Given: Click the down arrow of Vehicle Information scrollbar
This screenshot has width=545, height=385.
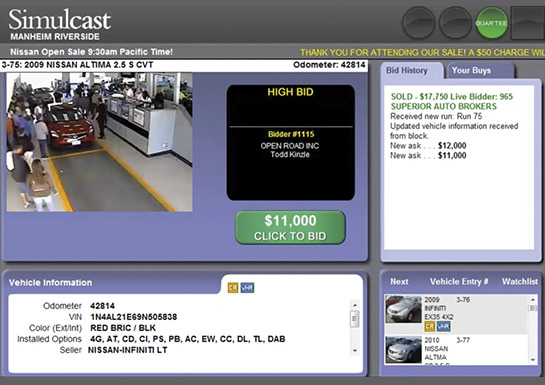Looking at the screenshot, I should coord(355,351).
